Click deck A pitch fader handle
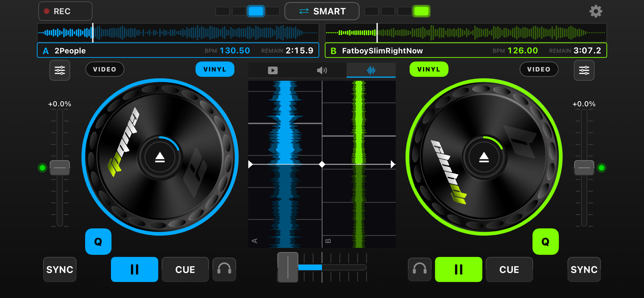This screenshot has width=644, height=298. [60, 168]
